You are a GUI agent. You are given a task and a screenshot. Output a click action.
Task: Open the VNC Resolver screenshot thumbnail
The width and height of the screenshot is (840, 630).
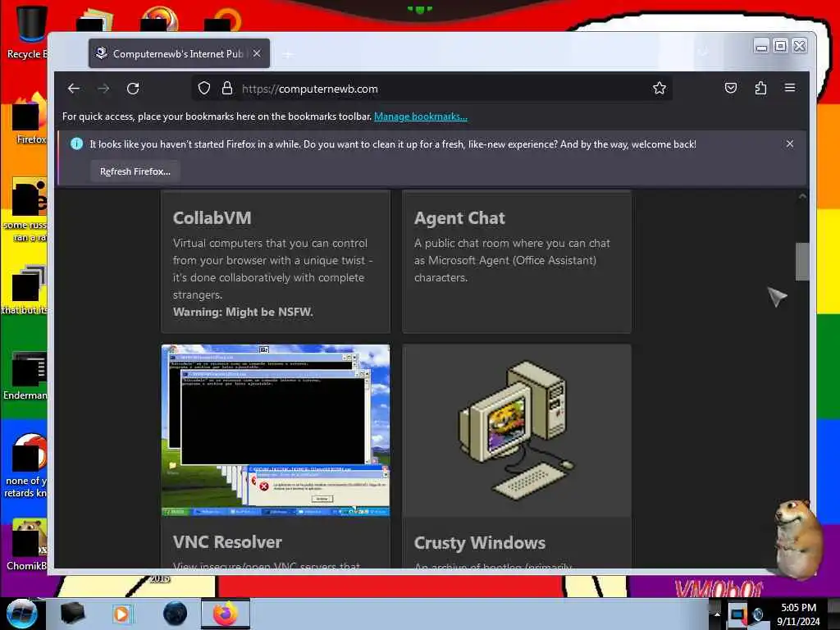[276, 431]
